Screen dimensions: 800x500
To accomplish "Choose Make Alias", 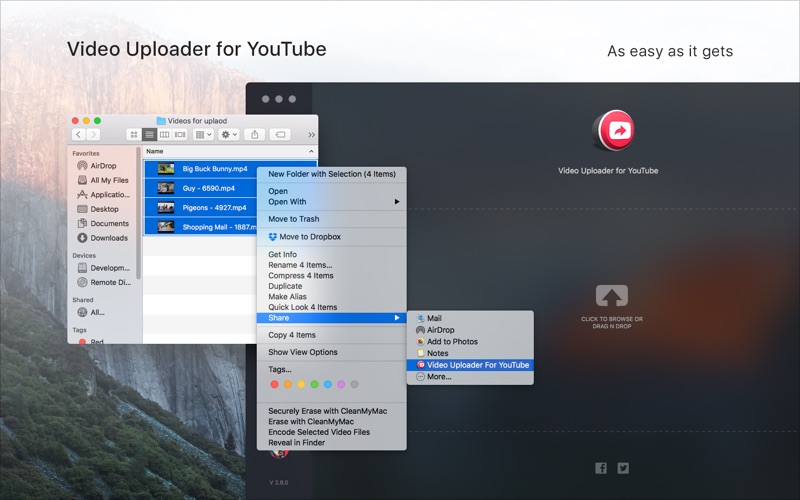I will 332,296.
